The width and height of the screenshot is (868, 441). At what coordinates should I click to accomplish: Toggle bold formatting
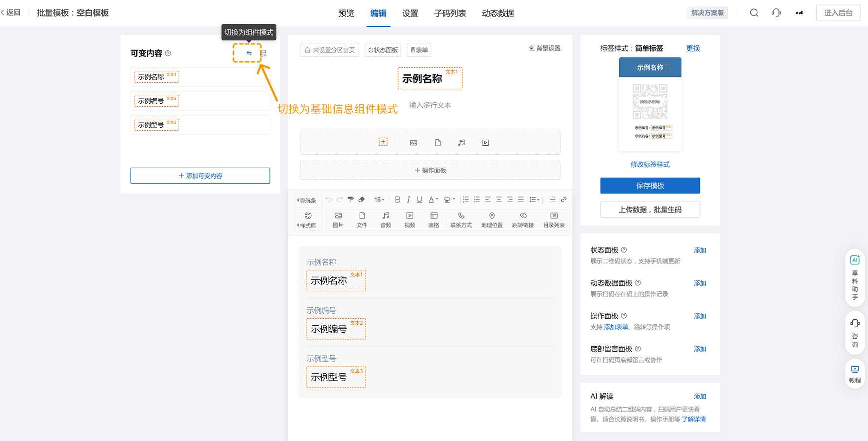[398, 200]
